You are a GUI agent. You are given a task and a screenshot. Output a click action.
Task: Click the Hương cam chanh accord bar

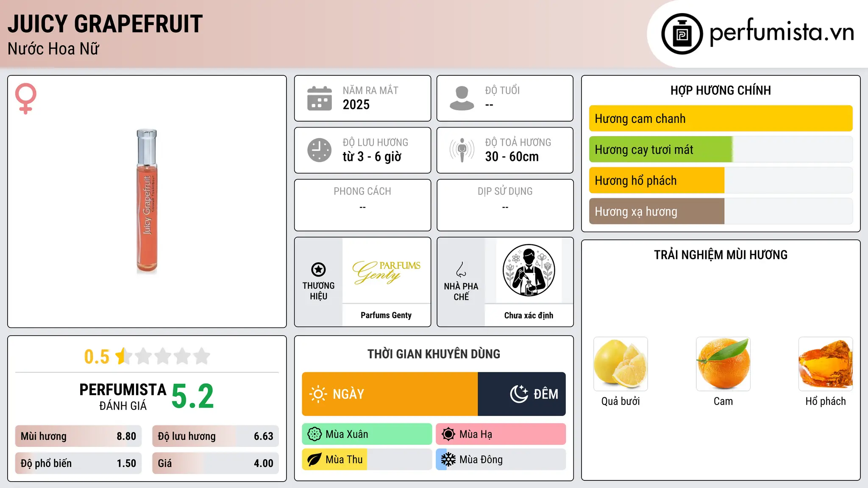click(x=721, y=119)
